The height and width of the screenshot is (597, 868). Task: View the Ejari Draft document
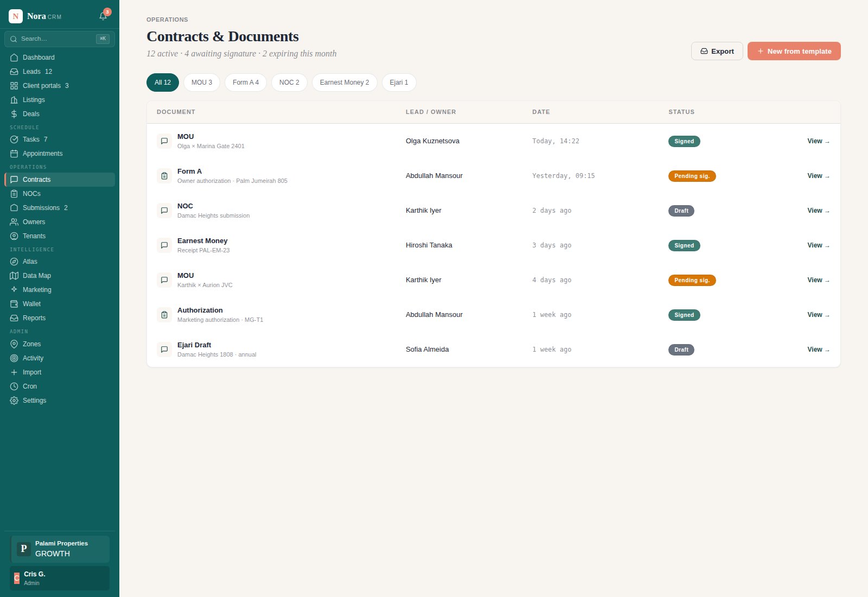point(818,350)
